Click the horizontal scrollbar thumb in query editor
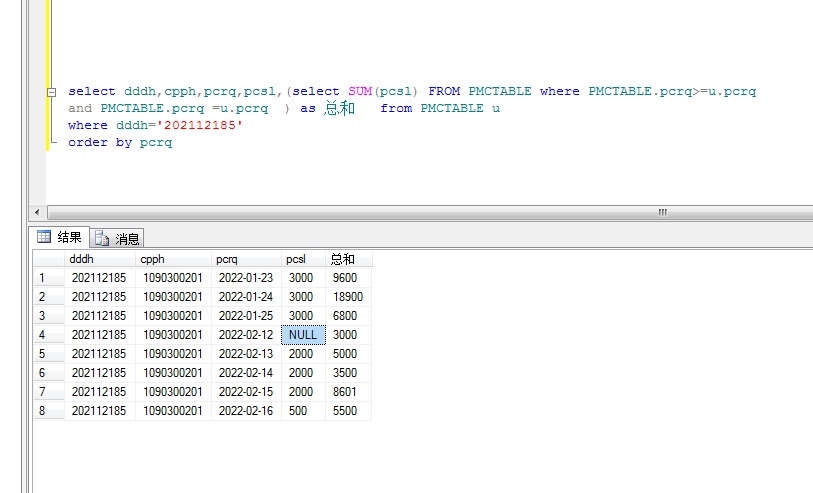 tap(430, 212)
